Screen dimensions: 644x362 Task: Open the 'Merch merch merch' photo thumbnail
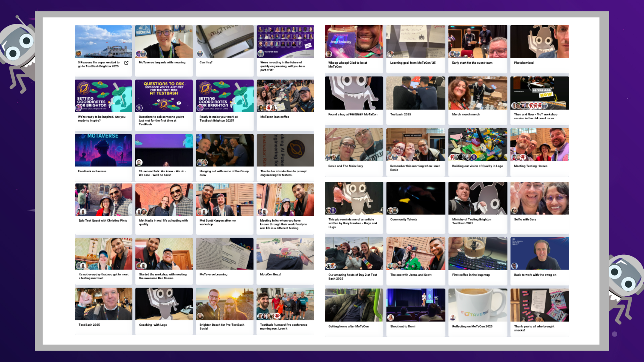coord(478,93)
